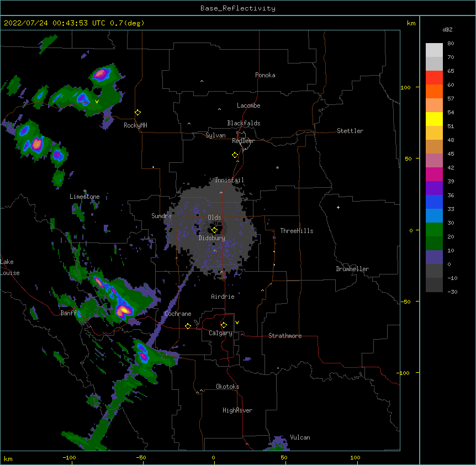Select the radar site diamond between Olds and Didsbury
This screenshot has width=476, height=465.
point(215,230)
